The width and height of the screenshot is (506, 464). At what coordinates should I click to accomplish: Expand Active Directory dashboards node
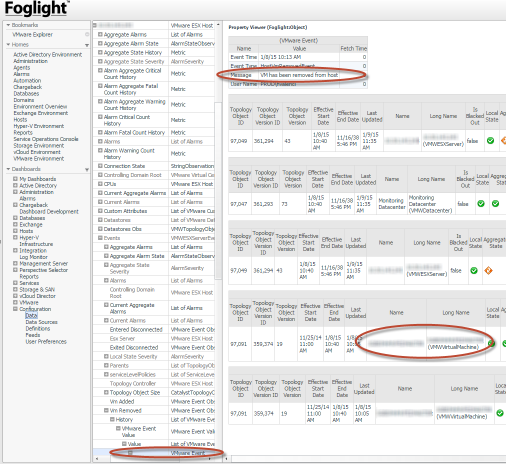[15, 185]
